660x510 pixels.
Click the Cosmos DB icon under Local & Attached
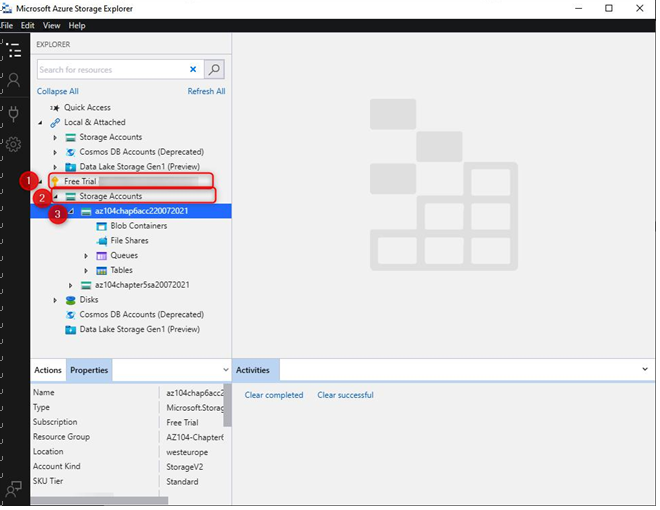pos(71,152)
